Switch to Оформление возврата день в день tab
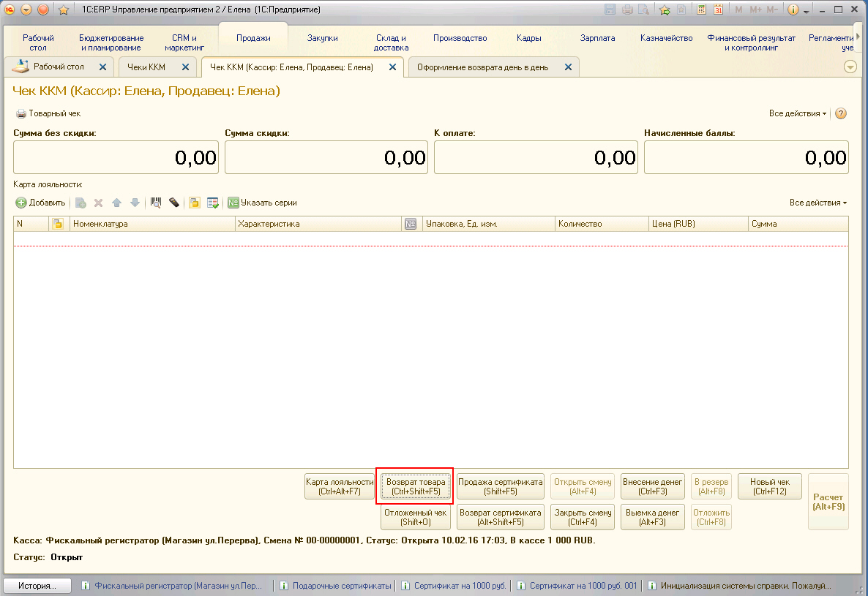 pos(483,67)
